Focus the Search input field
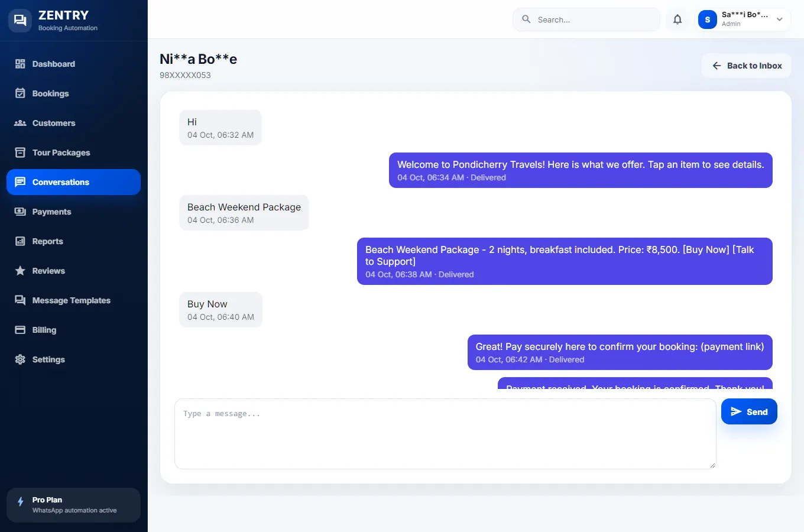Image resolution: width=804 pixels, height=532 pixels. pyautogui.click(x=586, y=20)
